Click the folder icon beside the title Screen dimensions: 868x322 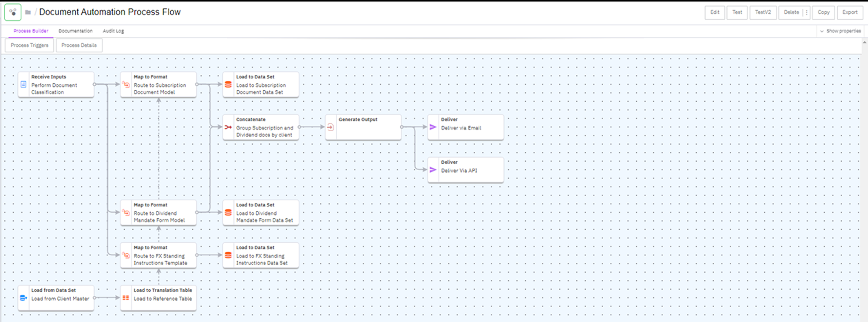tap(28, 12)
